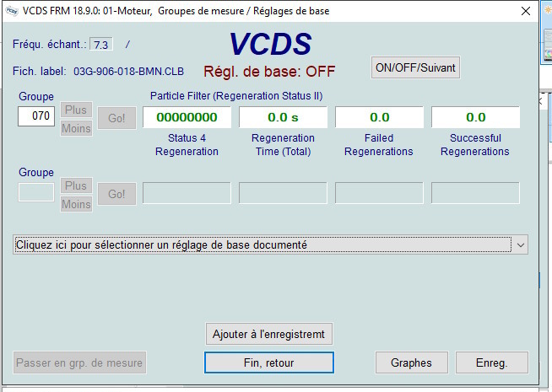Click Moins button of second group row
The width and height of the screenshot is (552, 392).
tap(76, 204)
